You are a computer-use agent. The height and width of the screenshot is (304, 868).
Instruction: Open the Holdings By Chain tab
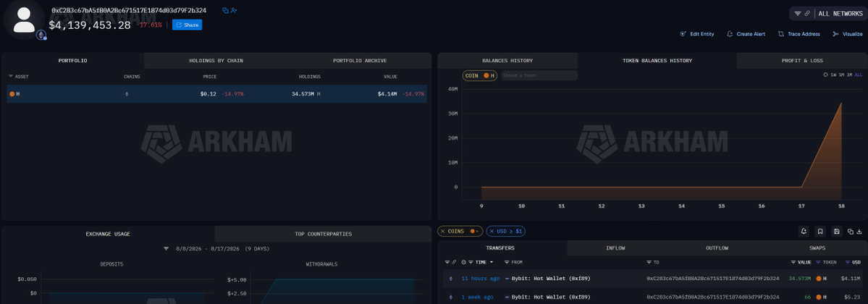pos(216,60)
